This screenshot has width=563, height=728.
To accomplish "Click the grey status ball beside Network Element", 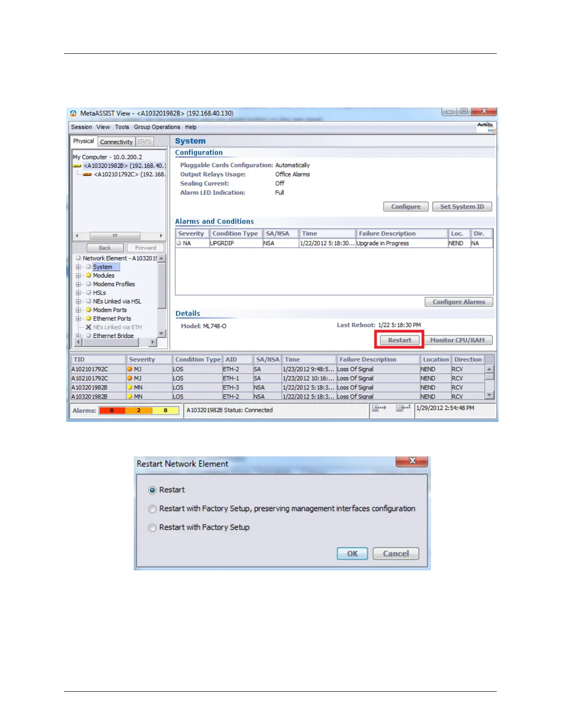I will pos(79,258).
